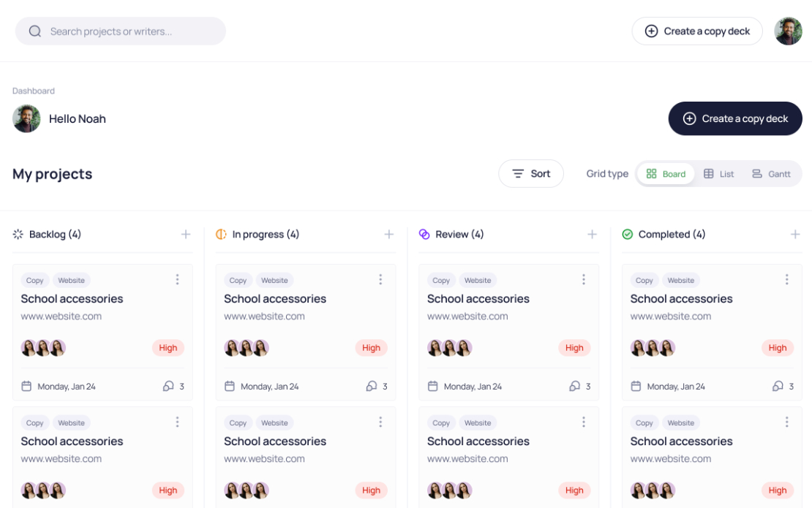
Task: Open options menu of second Completed card
Action: click(x=786, y=422)
